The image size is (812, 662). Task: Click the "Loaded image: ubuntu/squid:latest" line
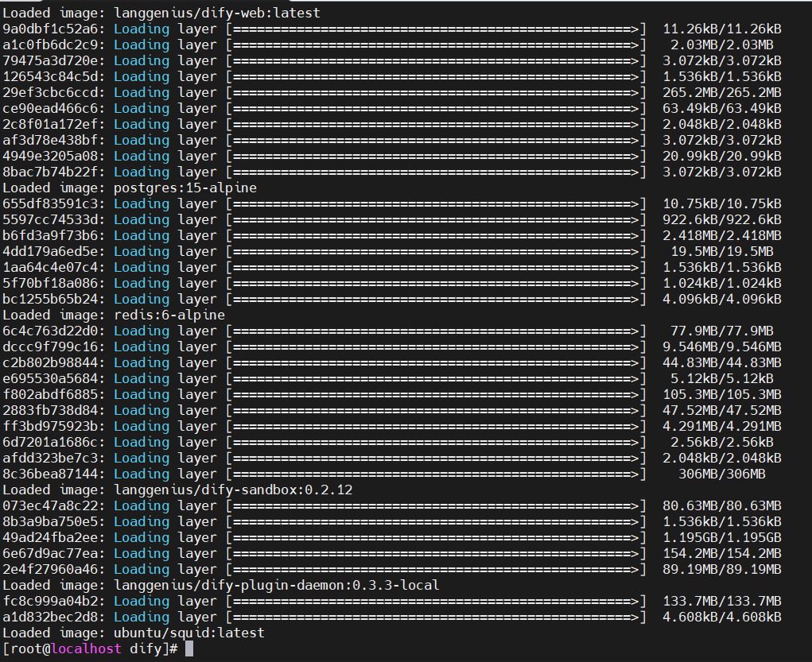(x=134, y=633)
